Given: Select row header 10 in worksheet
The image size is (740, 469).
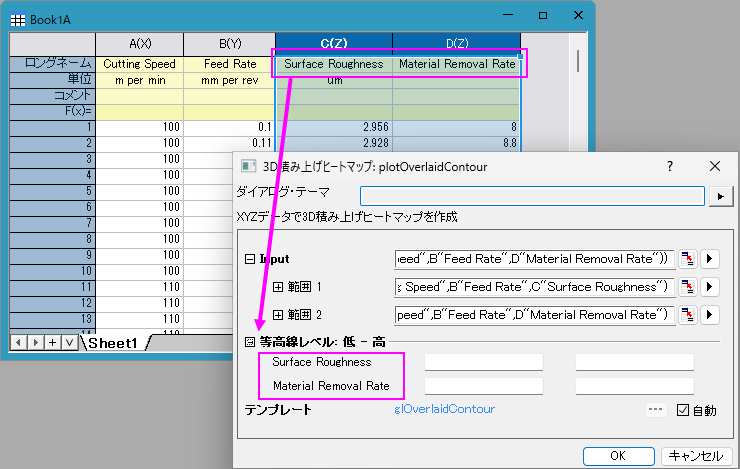Looking at the screenshot, I should click(52, 271).
